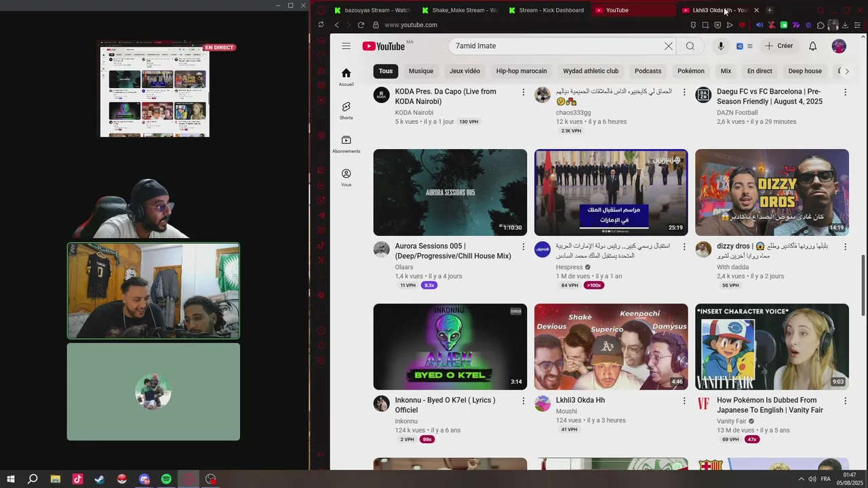Select the Tous filter chip
This screenshot has height=488, width=868.
386,71
